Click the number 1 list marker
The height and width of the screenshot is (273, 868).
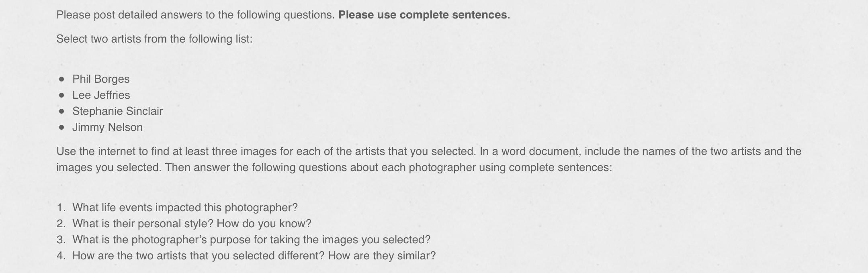[61, 208]
